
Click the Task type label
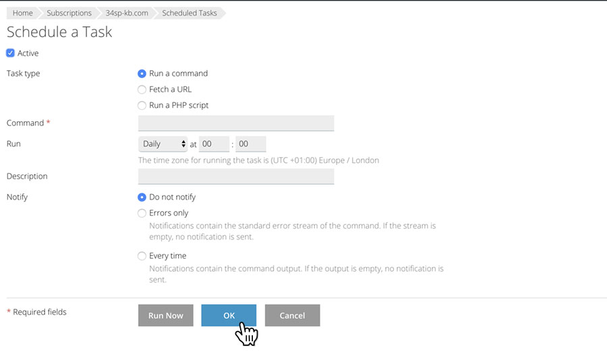click(x=23, y=73)
